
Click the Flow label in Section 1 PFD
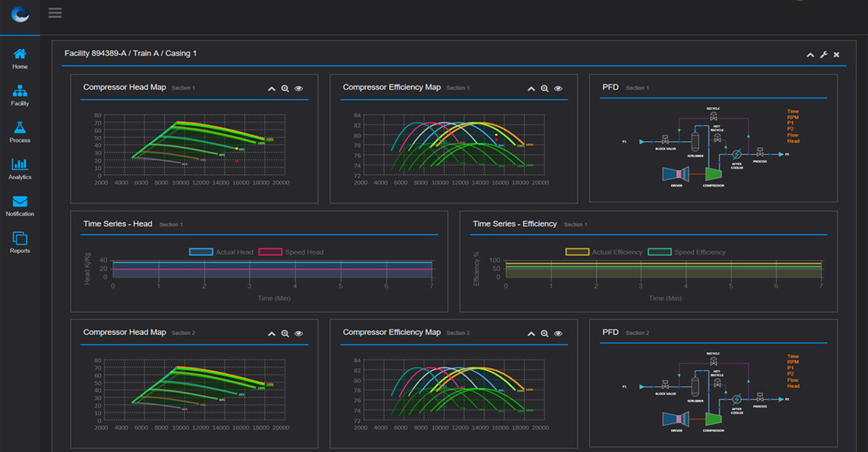(x=793, y=135)
